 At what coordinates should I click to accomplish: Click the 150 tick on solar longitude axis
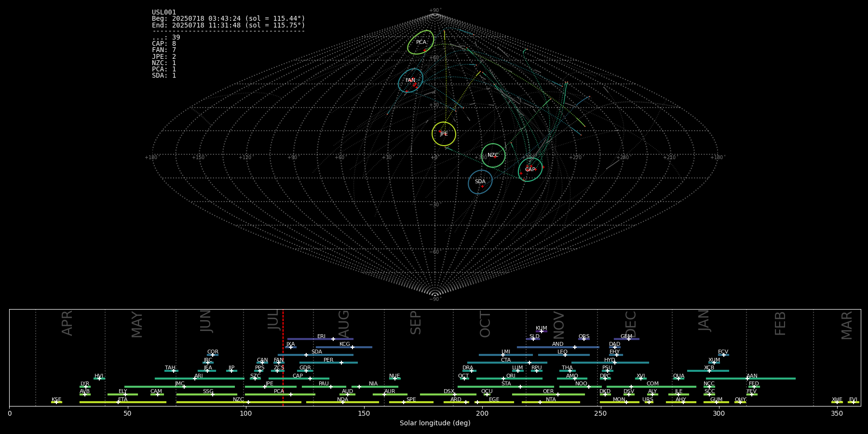364,413
